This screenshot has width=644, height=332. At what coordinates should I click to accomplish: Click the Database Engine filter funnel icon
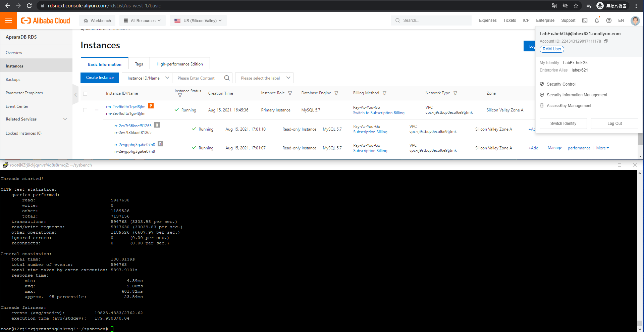[x=336, y=93]
